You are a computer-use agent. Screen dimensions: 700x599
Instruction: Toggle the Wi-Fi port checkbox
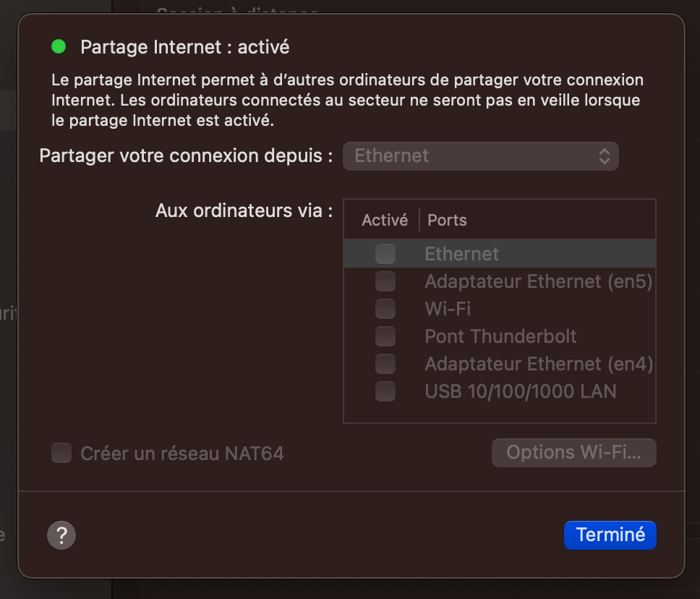point(385,309)
